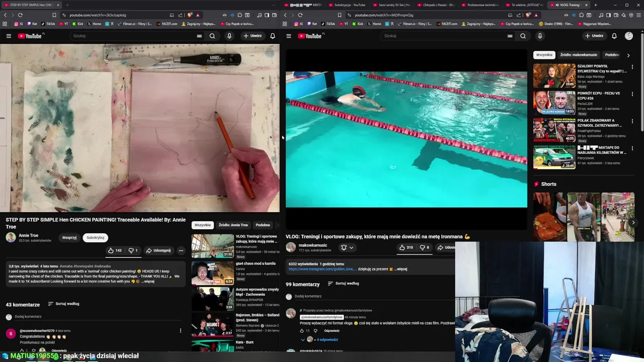
Task: Open IG bookmark in left bookmarks bar
Action: tap(19, 24)
